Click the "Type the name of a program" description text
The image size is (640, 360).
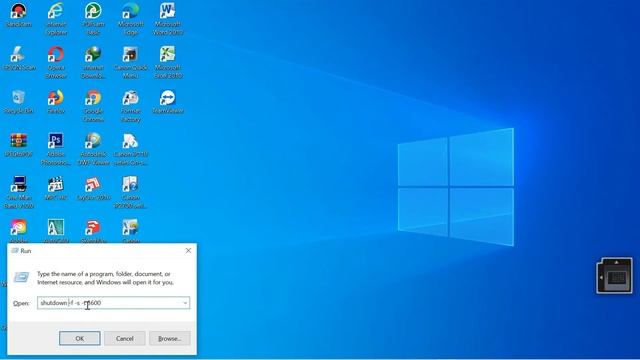click(105, 278)
